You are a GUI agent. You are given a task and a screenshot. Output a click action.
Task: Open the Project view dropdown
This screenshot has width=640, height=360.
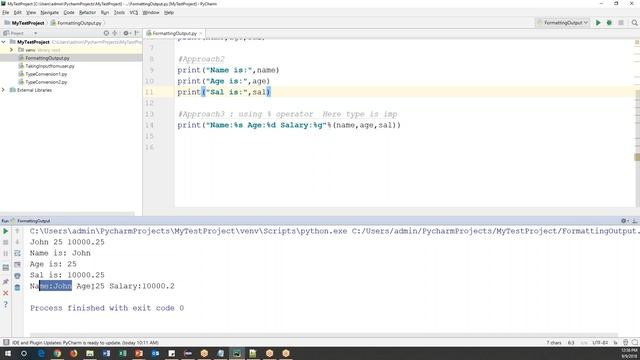(36, 33)
